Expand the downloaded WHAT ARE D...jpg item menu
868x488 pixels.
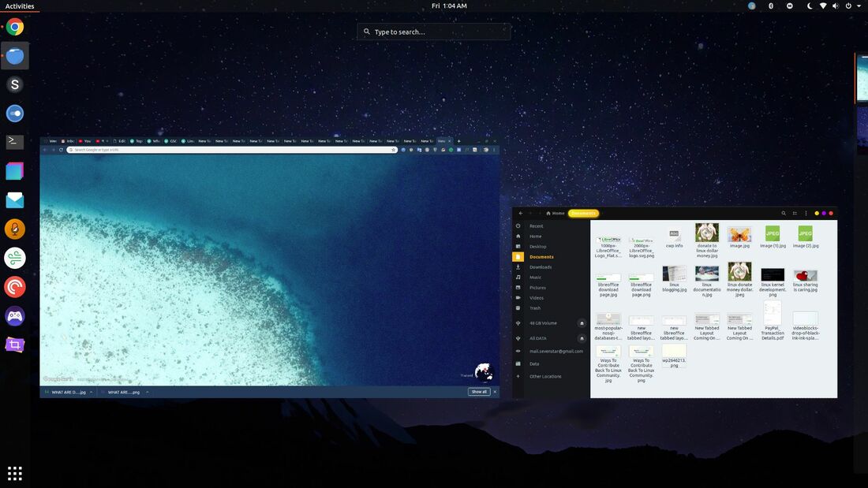(x=91, y=392)
